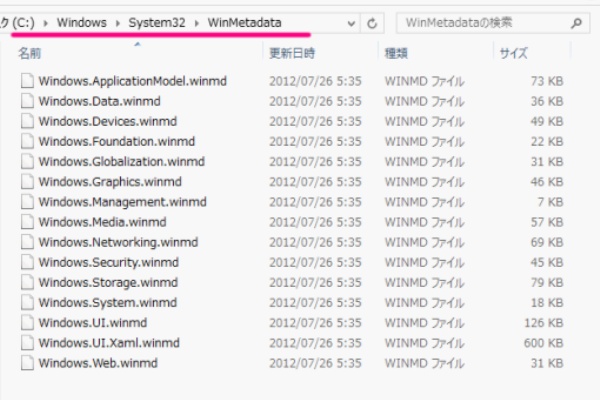The width and height of the screenshot is (600, 400).
Task: Click the Windows.Networking.winmd file icon
Action: [27, 242]
